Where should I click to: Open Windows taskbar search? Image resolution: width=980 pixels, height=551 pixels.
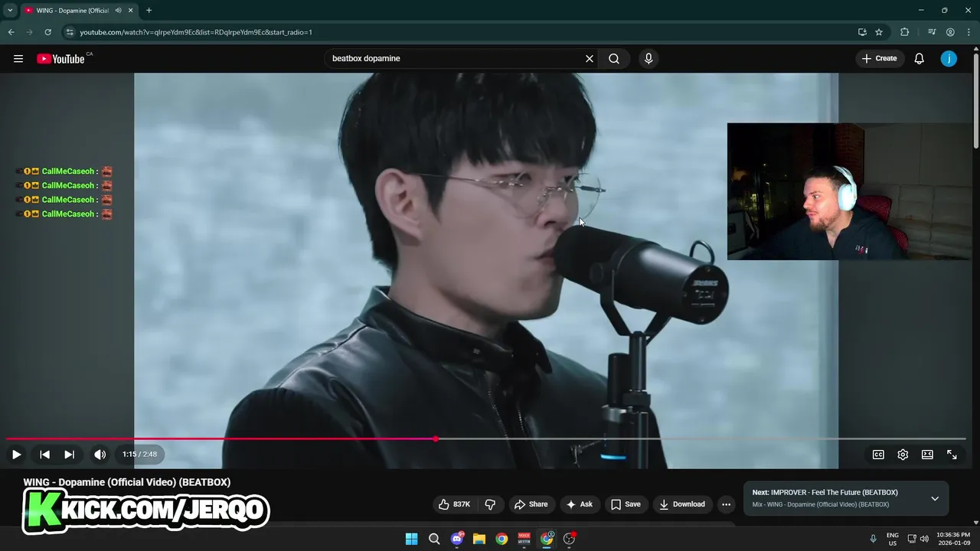(x=434, y=539)
